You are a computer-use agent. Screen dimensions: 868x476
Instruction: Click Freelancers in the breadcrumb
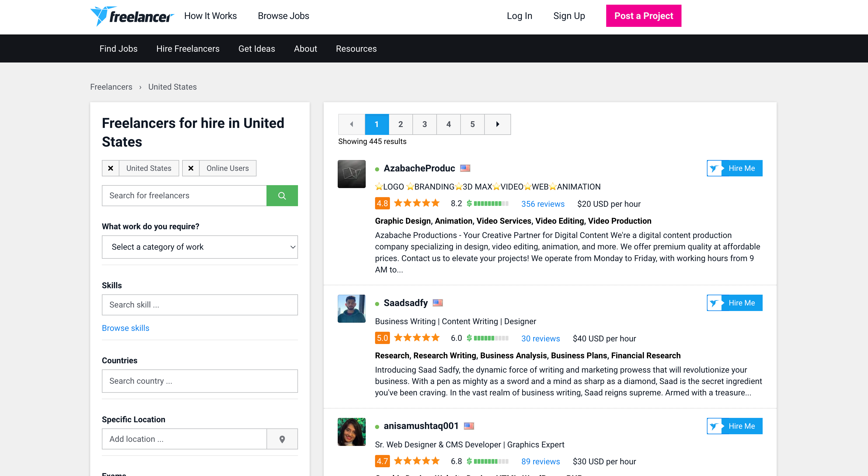click(111, 87)
